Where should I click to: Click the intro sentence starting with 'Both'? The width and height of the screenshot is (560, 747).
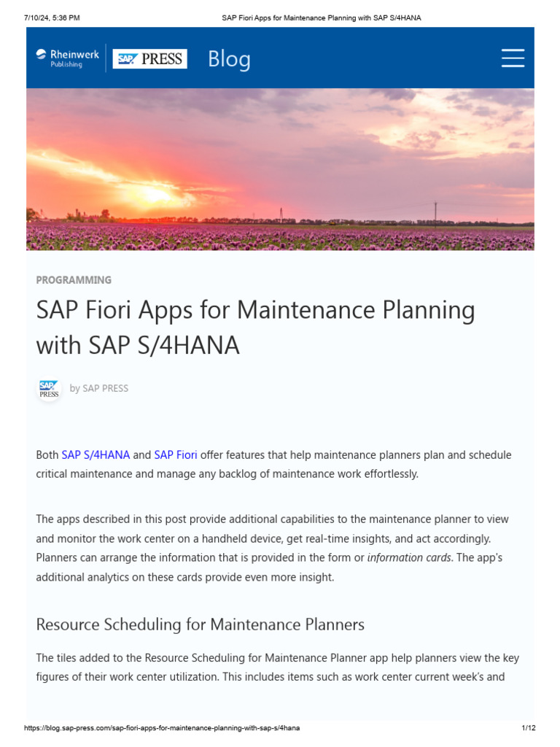[274, 465]
